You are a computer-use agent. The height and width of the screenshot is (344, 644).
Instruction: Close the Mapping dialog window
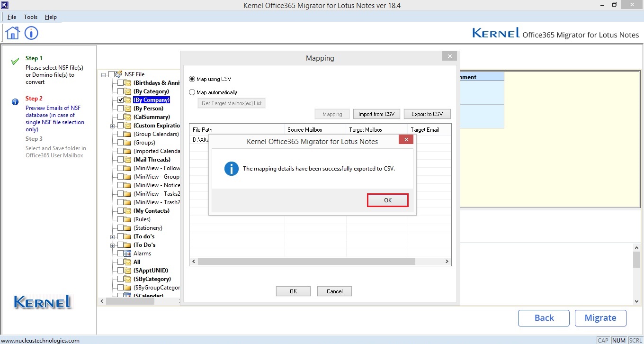pos(449,56)
